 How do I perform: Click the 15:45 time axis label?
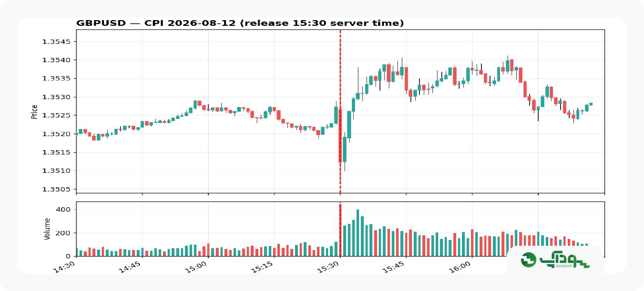(x=395, y=267)
